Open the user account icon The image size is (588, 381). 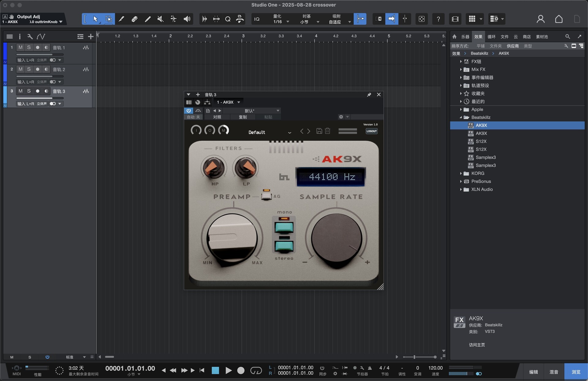pyautogui.click(x=541, y=19)
